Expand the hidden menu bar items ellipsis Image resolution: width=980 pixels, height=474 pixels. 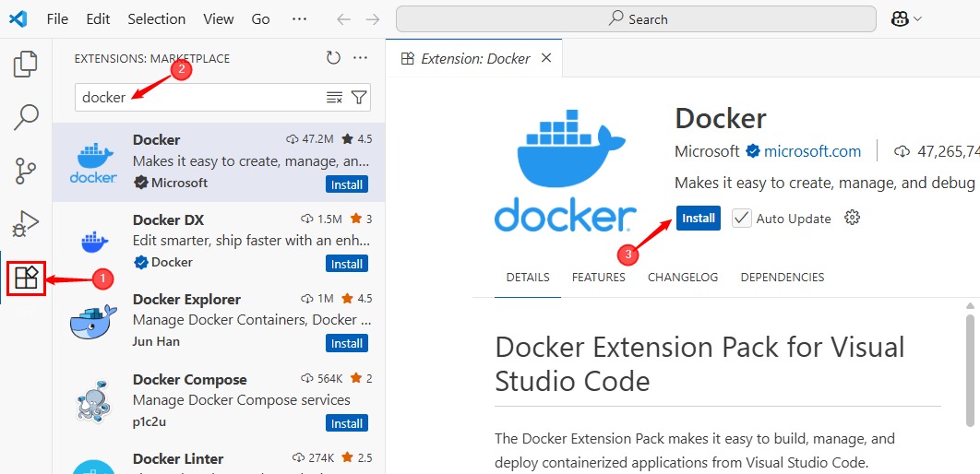pyautogui.click(x=299, y=18)
